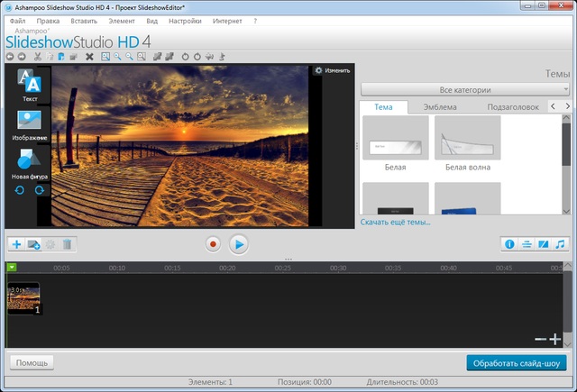The width and height of the screenshot is (577, 392).
Task: Click the black X delete toolbar icon
Action: click(x=89, y=56)
